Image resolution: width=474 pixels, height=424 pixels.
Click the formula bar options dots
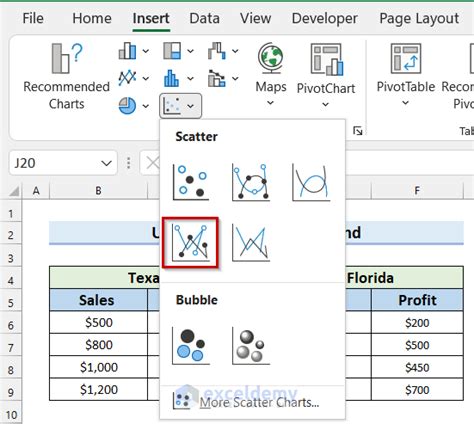pos(129,163)
